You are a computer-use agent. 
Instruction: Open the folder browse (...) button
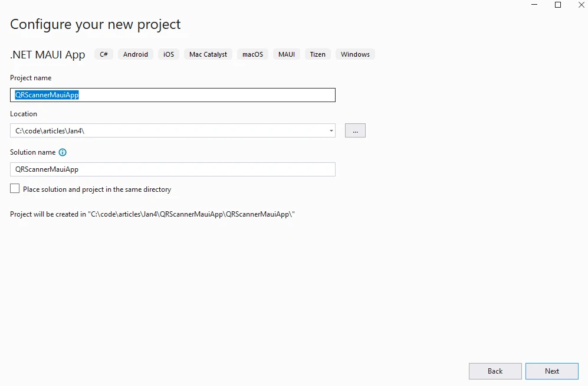point(355,130)
